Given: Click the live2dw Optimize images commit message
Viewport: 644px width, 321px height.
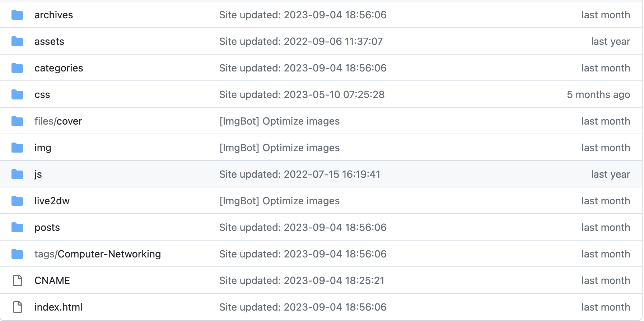Looking at the screenshot, I should pyautogui.click(x=279, y=201).
